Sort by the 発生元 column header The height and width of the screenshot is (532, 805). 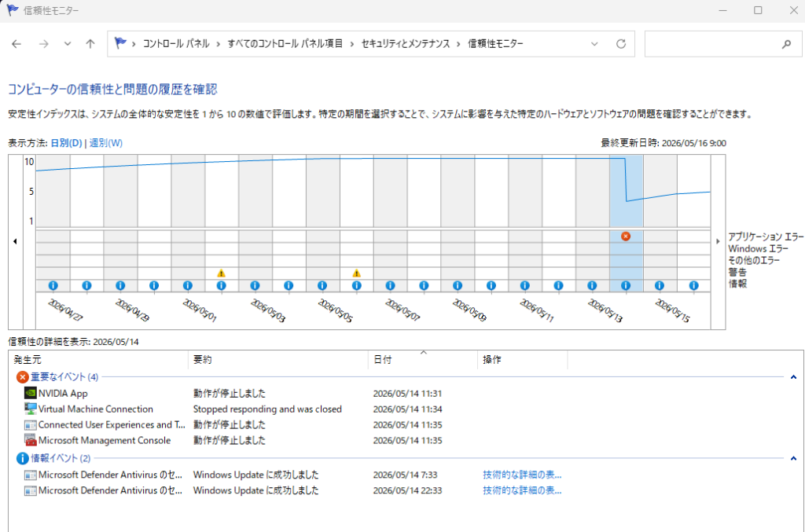(99, 360)
